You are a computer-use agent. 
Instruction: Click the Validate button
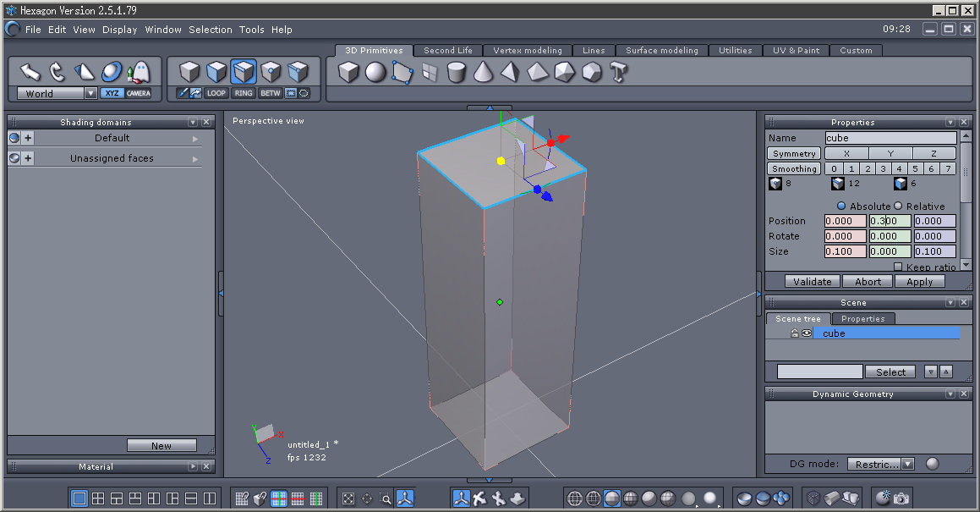(x=812, y=282)
